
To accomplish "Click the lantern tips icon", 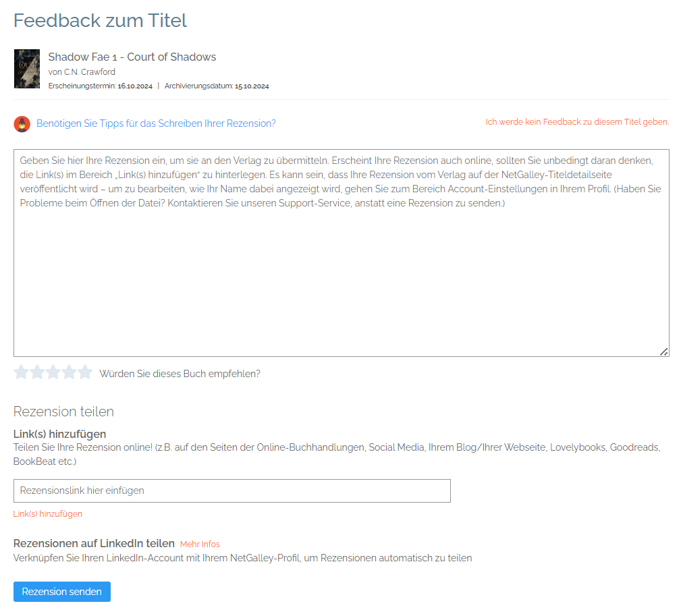I will tap(22, 124).
